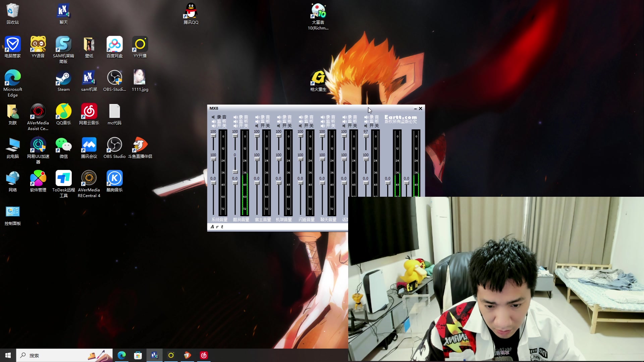Click the 闪避音量 channel label
The image size is (644, 362).
pos(307,220)
